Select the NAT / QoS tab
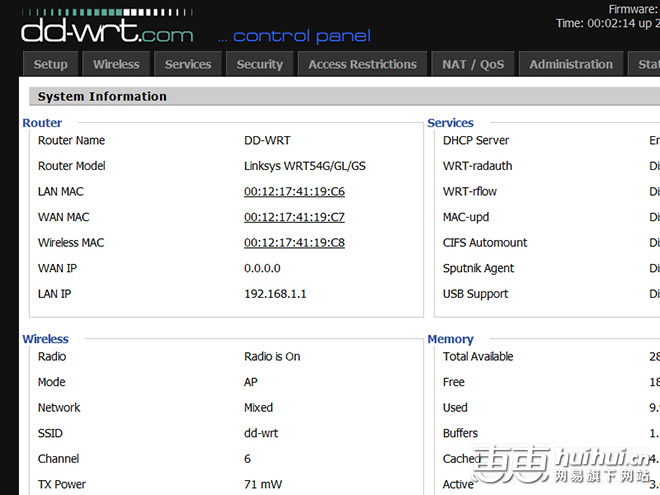Image resolution: width=660 pixels, height=495 pixels. click(x=473, y=64)
